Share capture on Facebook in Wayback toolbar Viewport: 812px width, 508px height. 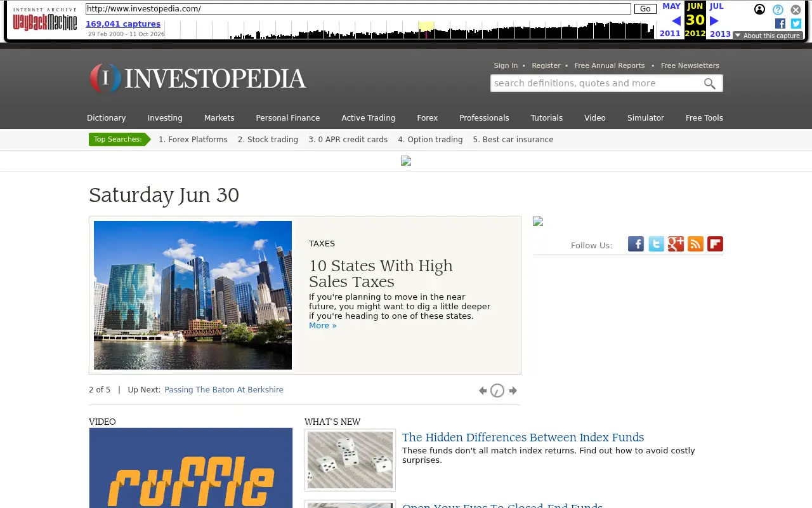pos(780,23)
